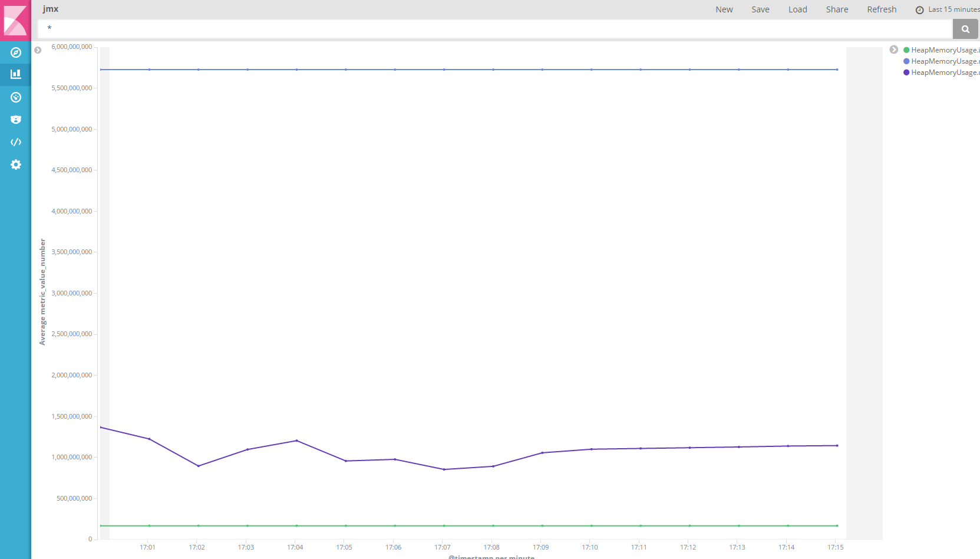This screenshot has width=980, height=559.
Task: Open the green legend color swatch
Action: [906, 50]
